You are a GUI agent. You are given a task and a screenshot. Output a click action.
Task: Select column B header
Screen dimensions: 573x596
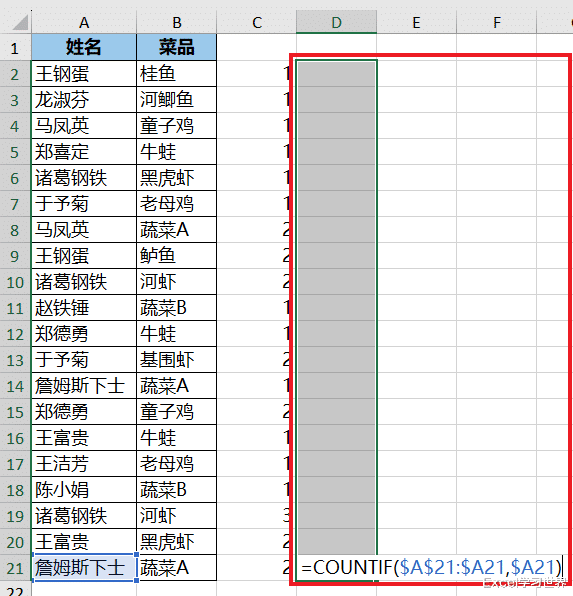pyautogui.click(x=177, y=22)
